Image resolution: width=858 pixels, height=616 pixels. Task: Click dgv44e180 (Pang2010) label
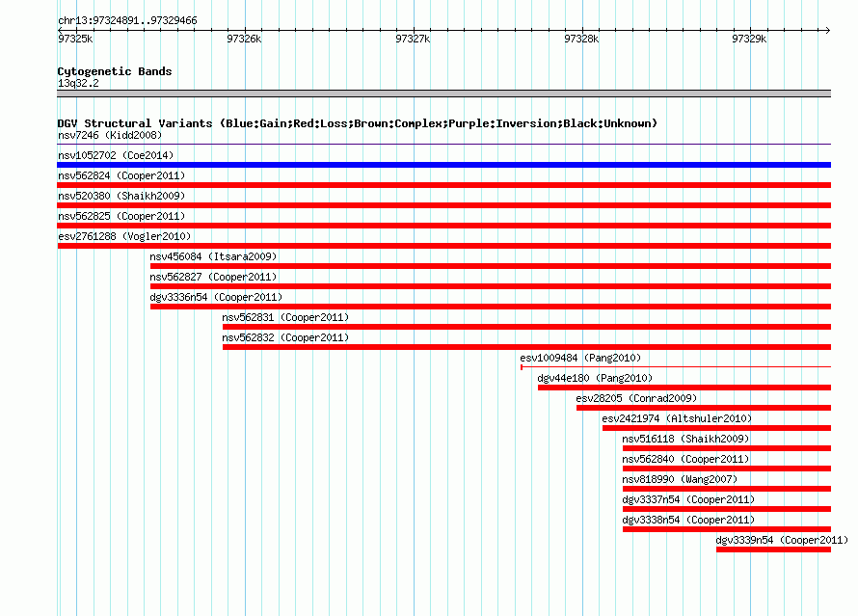coord(596,378)
